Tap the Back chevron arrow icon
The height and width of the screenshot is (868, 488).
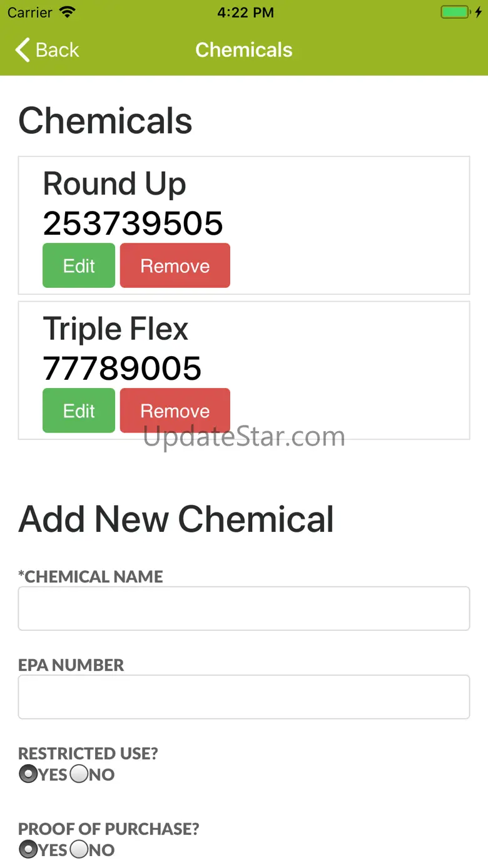23,50
